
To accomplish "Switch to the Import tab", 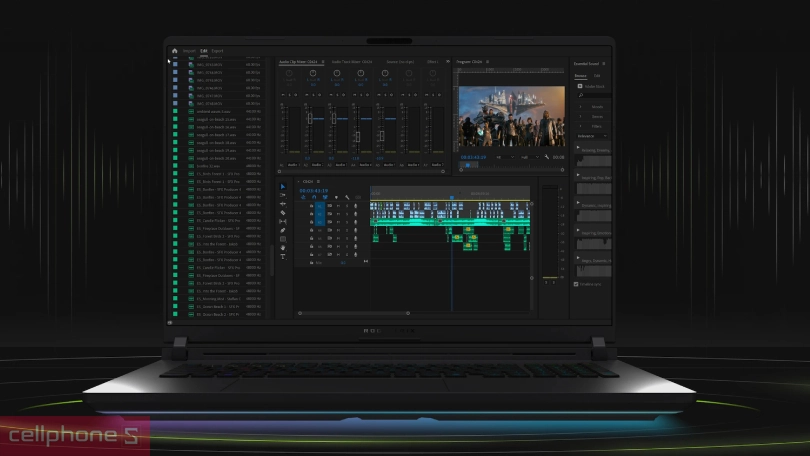I will 189,51.
